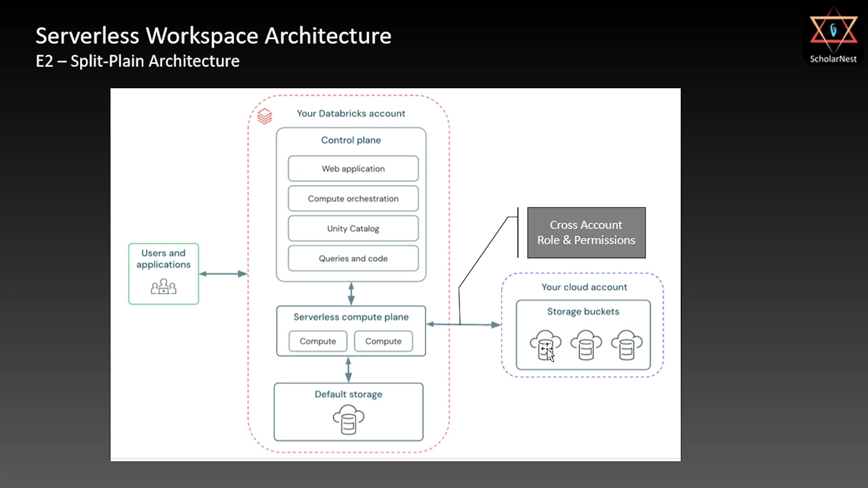Click the Cross Account Role & Permissions callout
The width and height of the screenshot is (868, 488).
(x=586, y=233)
